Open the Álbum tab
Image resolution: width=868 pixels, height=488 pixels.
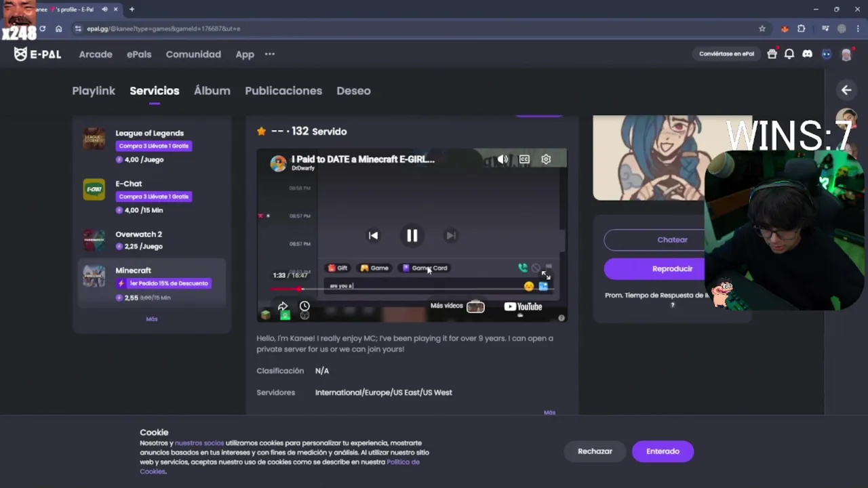coord(212,91)
